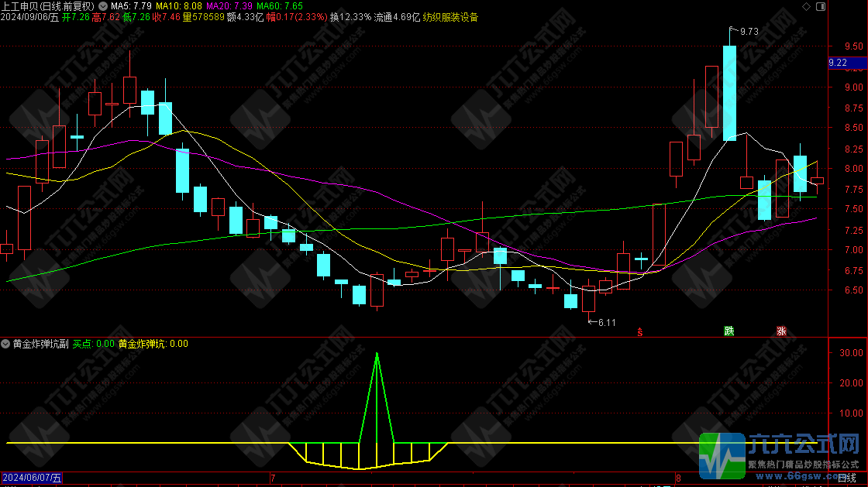Select the 2024/06/07 date marker
Viewport: 868px width, 487px height.
pyautogui.click(x=31, y=478)
